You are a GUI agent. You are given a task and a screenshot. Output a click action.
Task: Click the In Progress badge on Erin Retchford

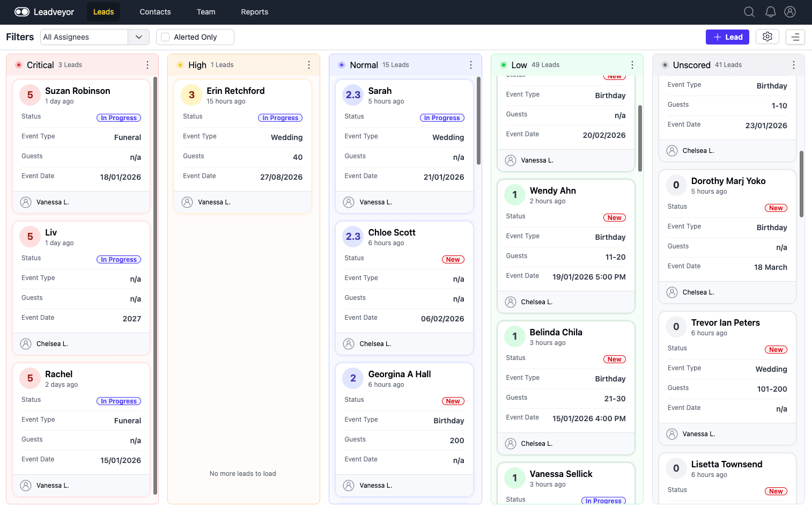[280, 117]
